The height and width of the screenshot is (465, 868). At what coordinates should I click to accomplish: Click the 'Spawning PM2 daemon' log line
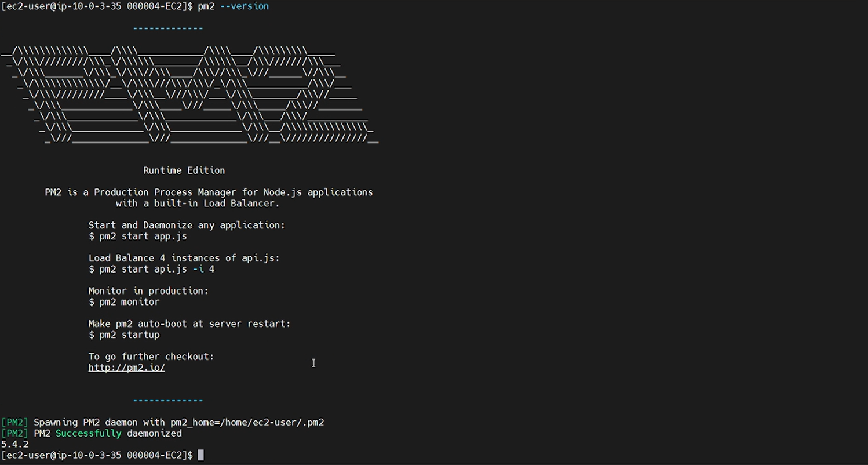(x=162, y=423)
